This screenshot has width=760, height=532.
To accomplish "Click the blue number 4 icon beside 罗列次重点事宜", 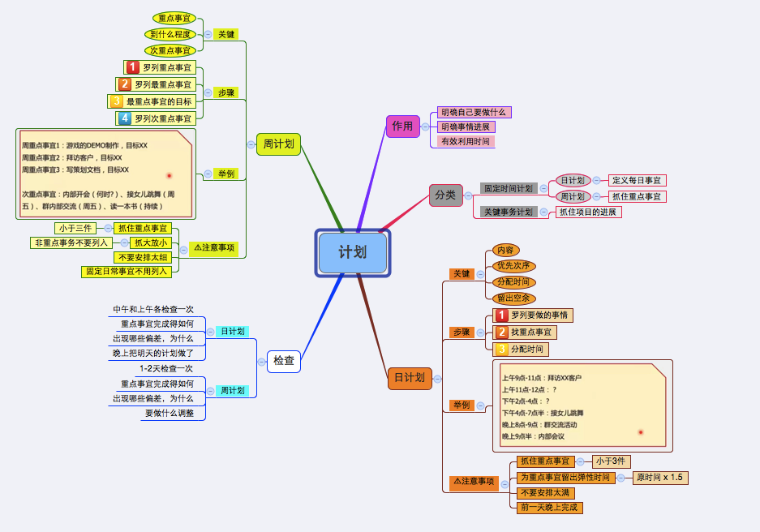I will [125, 118].
